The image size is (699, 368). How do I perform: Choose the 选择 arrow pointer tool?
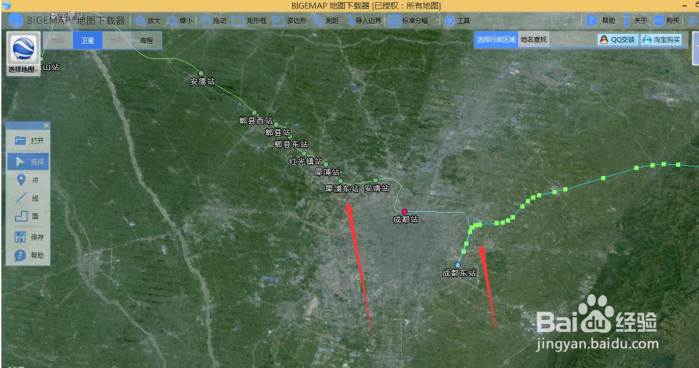tap(28, 161)
